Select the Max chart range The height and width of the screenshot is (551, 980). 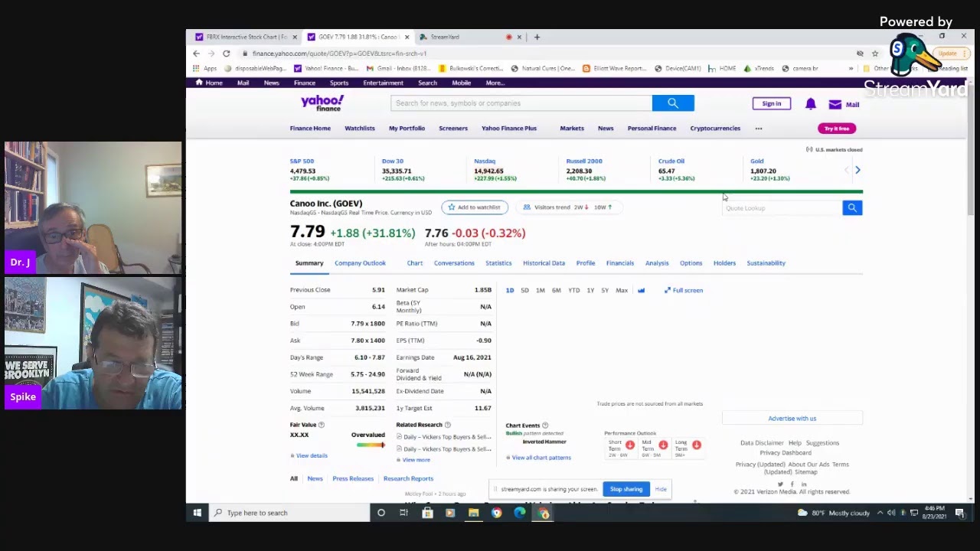pos(622,290)
